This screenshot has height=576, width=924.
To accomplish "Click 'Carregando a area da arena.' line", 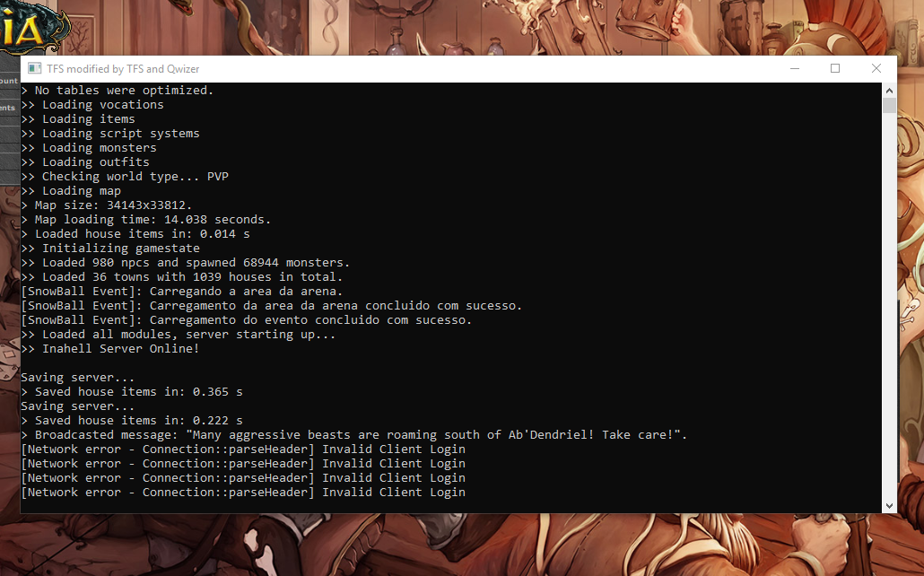I will tap(182, 292).
